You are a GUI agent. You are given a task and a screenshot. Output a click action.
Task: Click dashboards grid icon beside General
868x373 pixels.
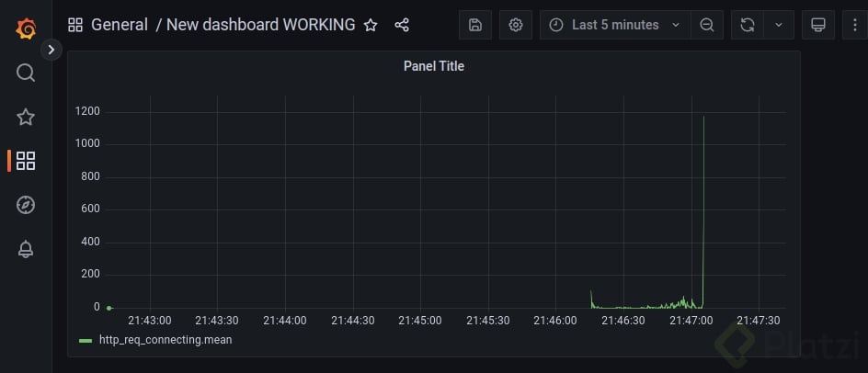(x=74, y=25)
